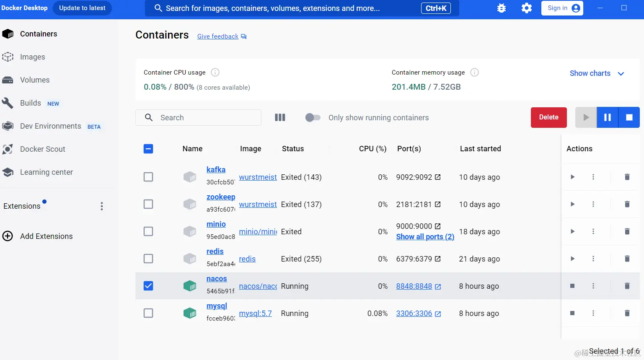Start the kafka container
Screen dimensions: 644x360
click(572, 177)
